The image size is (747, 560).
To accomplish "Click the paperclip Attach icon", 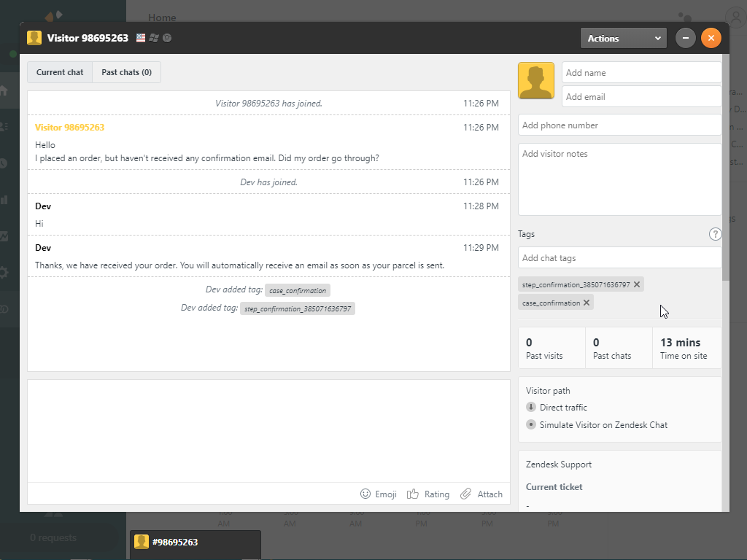I will [465, 494].
